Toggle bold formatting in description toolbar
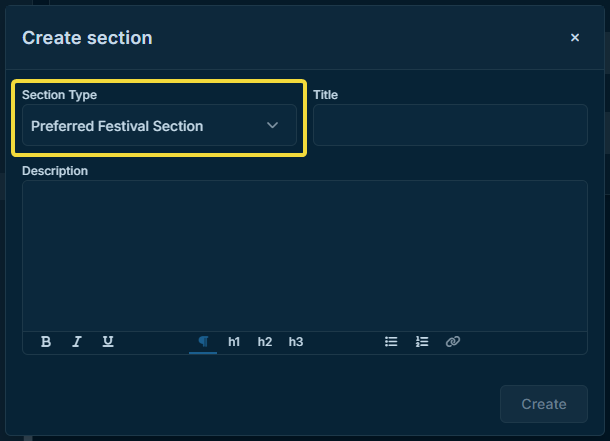Image resolution: width=610 pixels, height=441 pixels. coord(46,342)
